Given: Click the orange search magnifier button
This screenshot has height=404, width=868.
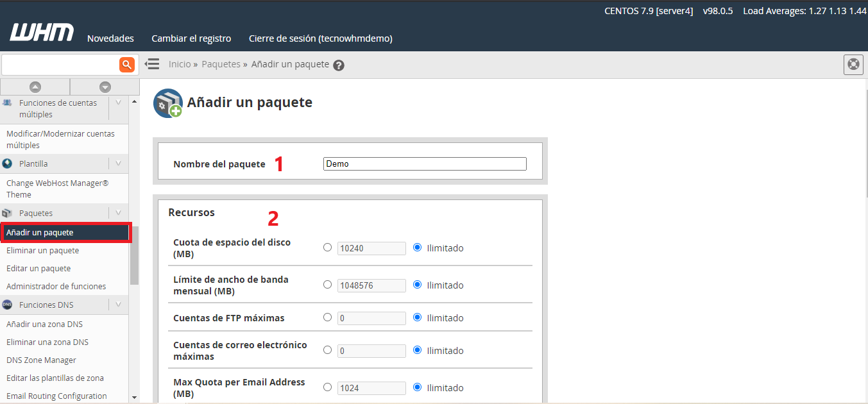Looking at the screenshot, I should [127, 64].
